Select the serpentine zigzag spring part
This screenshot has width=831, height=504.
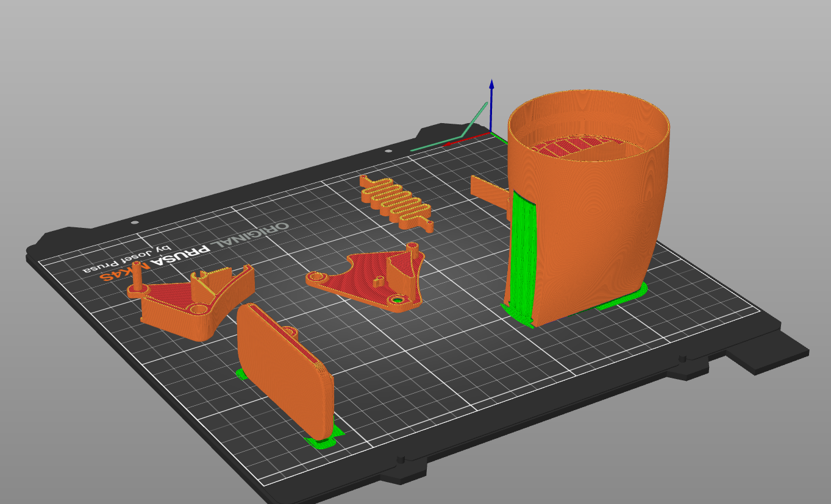pos(396,202)
